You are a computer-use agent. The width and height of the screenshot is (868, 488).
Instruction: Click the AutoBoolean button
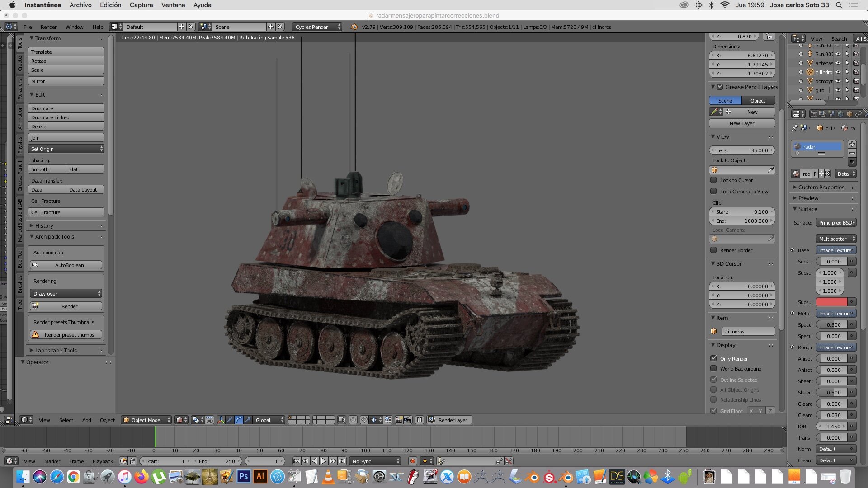click(66, 265)
